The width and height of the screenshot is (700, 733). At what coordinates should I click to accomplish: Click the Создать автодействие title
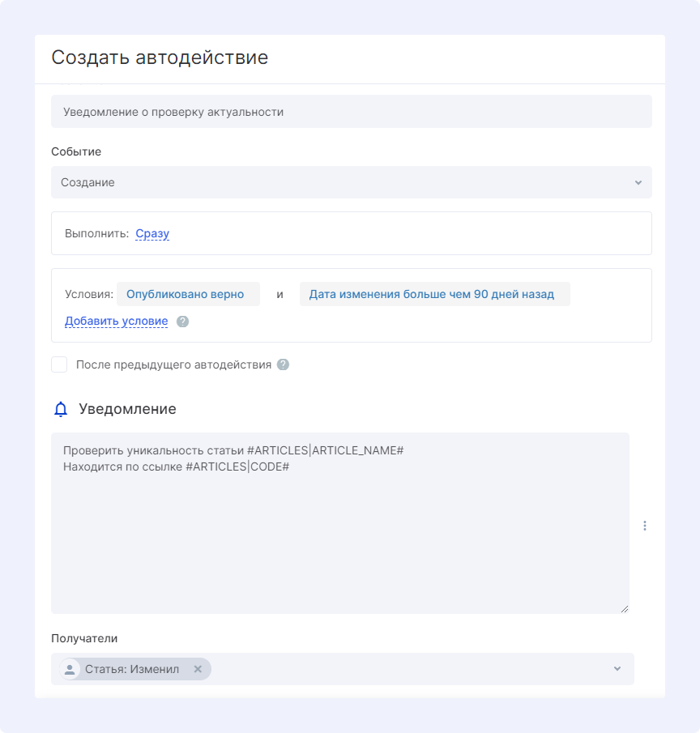click(x=160, y=58)
